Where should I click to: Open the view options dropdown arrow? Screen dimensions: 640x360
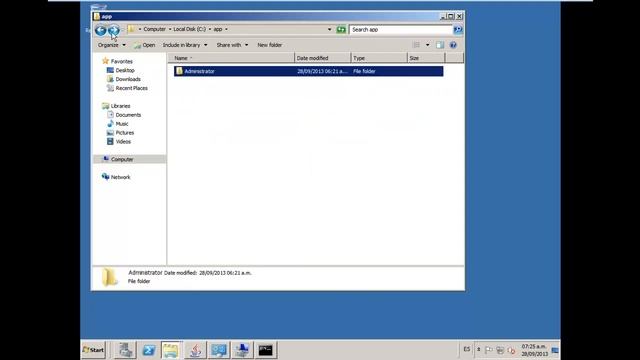point(427,45)
